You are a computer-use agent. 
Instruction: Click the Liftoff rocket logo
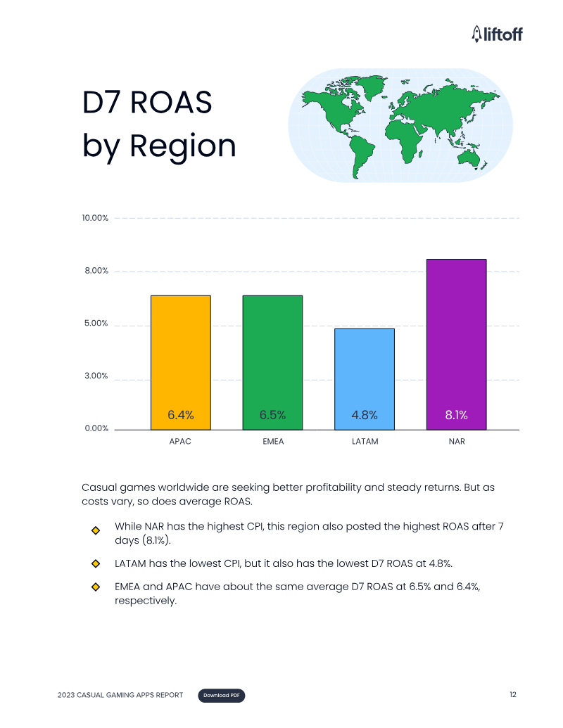tap(497, 34)
